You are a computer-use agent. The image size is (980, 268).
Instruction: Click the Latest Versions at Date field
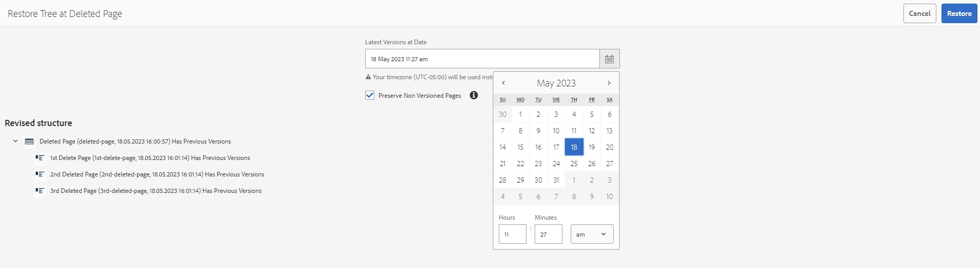[x=482, y=59]
